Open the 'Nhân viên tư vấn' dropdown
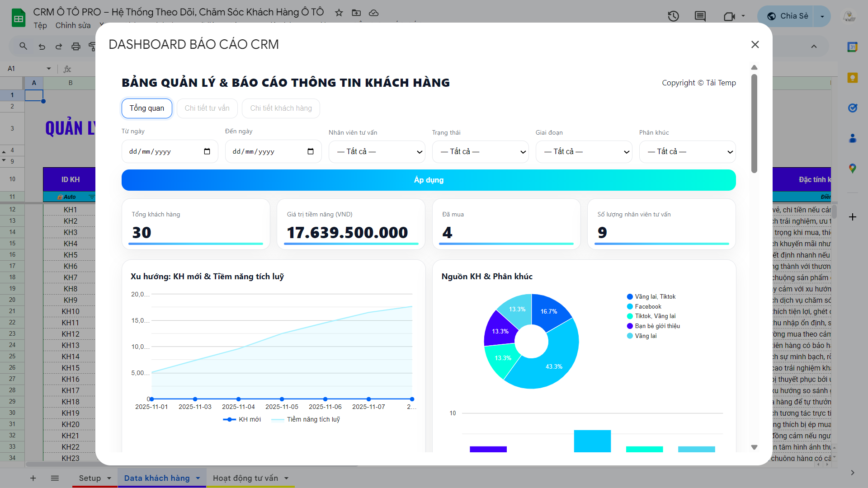Screen dimensions: 868x488 click(377, 152)
